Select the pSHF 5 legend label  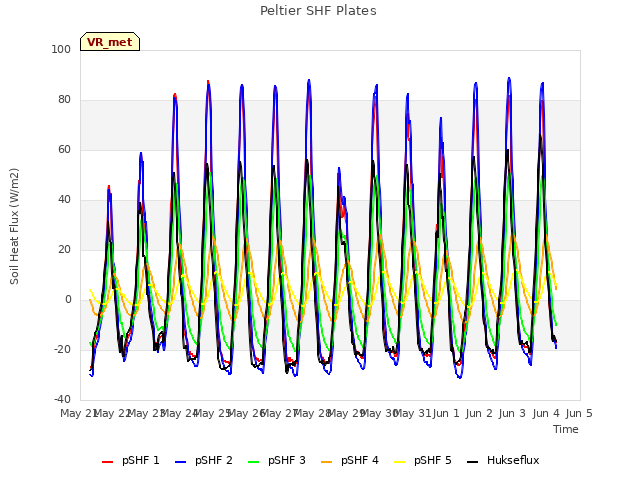[x=433, y=460]
